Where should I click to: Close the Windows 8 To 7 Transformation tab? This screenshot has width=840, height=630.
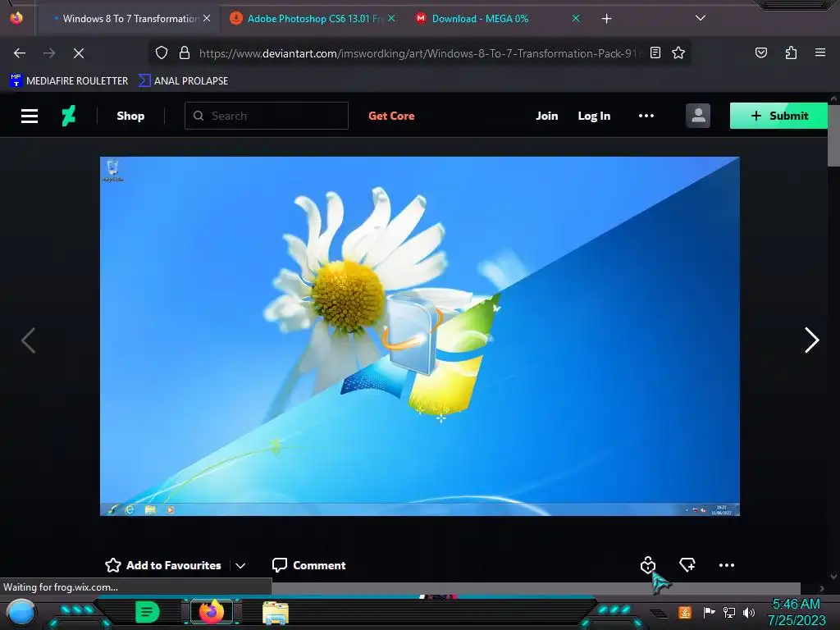207,18
